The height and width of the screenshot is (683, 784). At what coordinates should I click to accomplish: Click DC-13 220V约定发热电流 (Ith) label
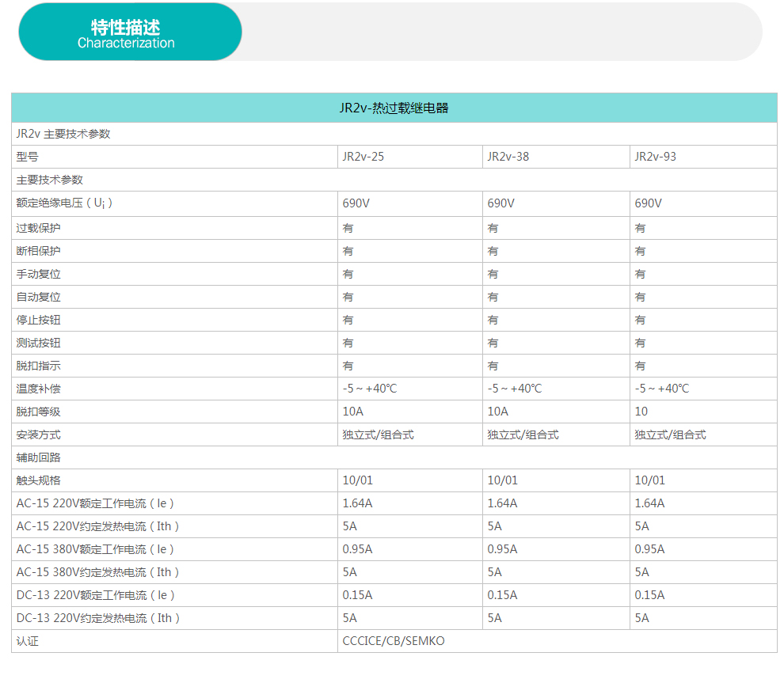click(x=98, y=619)
